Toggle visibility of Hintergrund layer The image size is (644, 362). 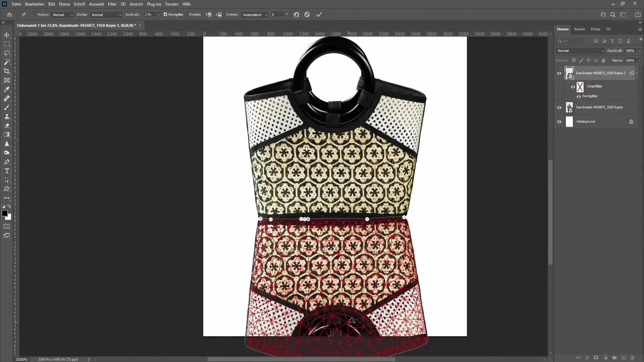(559, 121)
